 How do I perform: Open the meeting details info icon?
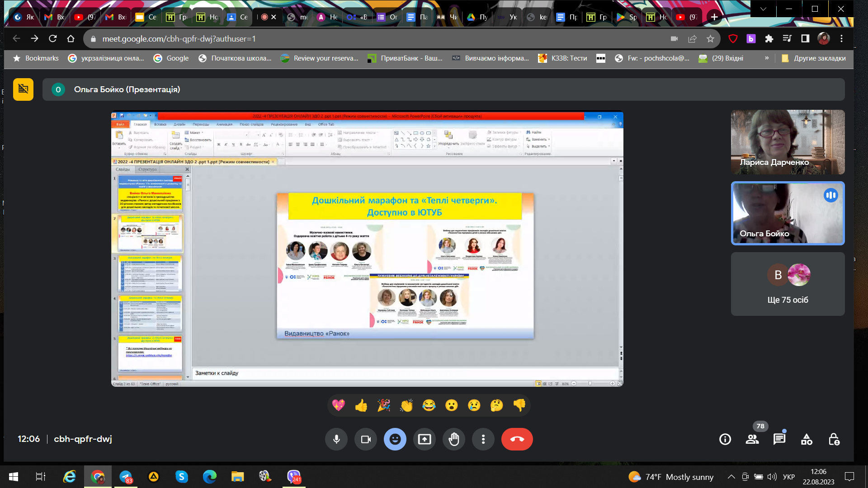pyautogui.click(x=725, y=439)
